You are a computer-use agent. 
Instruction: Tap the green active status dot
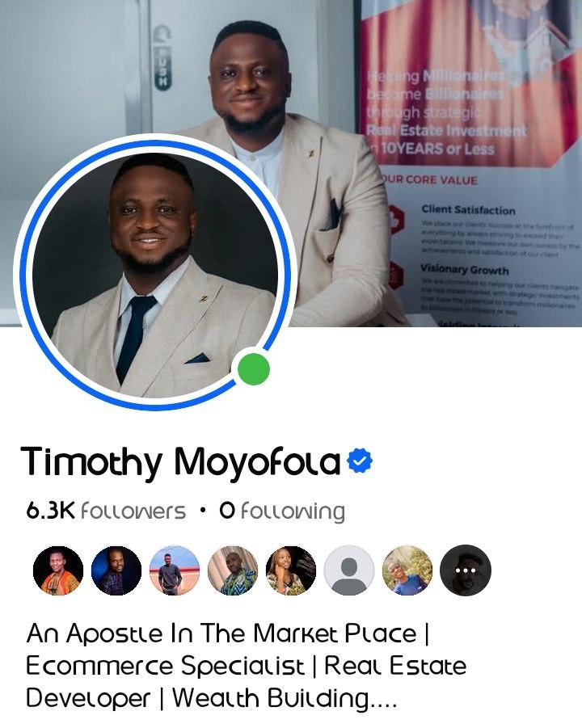pos(254,369)
